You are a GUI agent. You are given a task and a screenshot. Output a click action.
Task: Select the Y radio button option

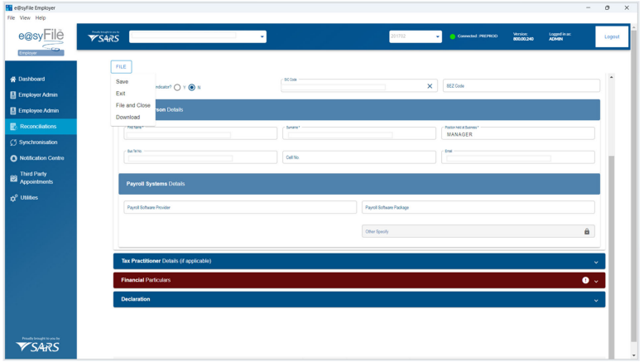pyautogui.click(x=177, y=87)
